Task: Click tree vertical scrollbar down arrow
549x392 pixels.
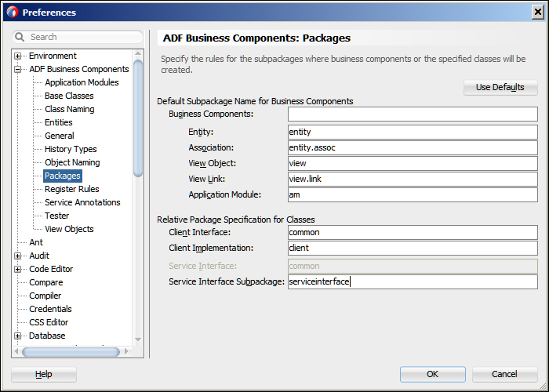Action: 138,339
